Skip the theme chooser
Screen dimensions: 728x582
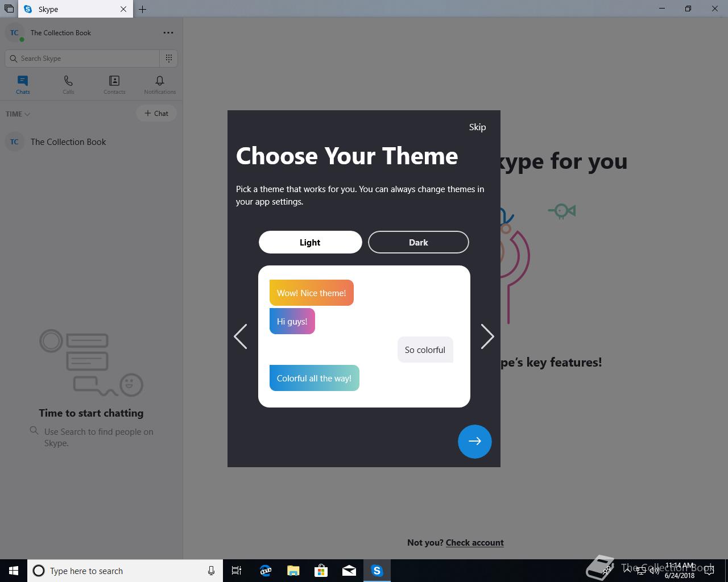477,127
